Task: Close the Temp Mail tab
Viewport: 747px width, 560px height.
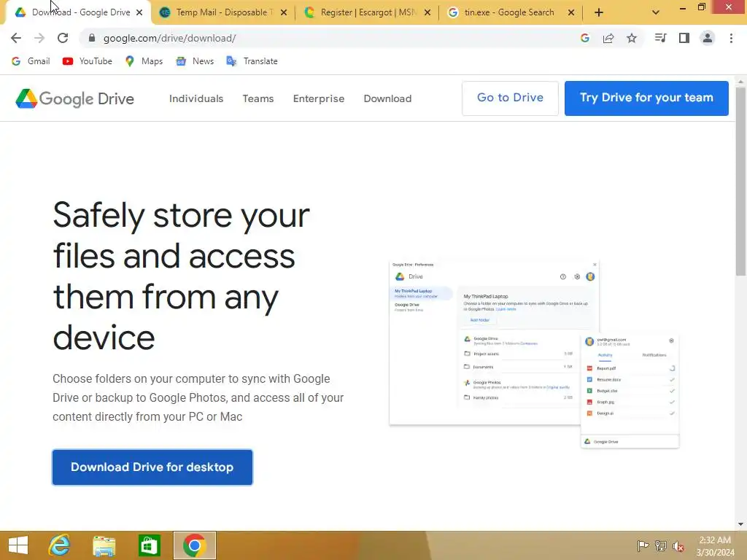Action: click(x=284, y=12)
